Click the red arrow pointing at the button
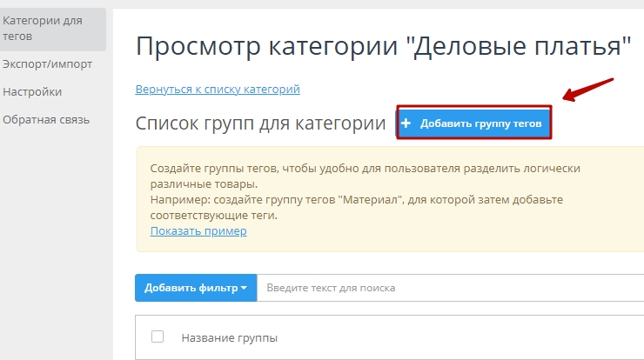 click(x=589, y=89)
